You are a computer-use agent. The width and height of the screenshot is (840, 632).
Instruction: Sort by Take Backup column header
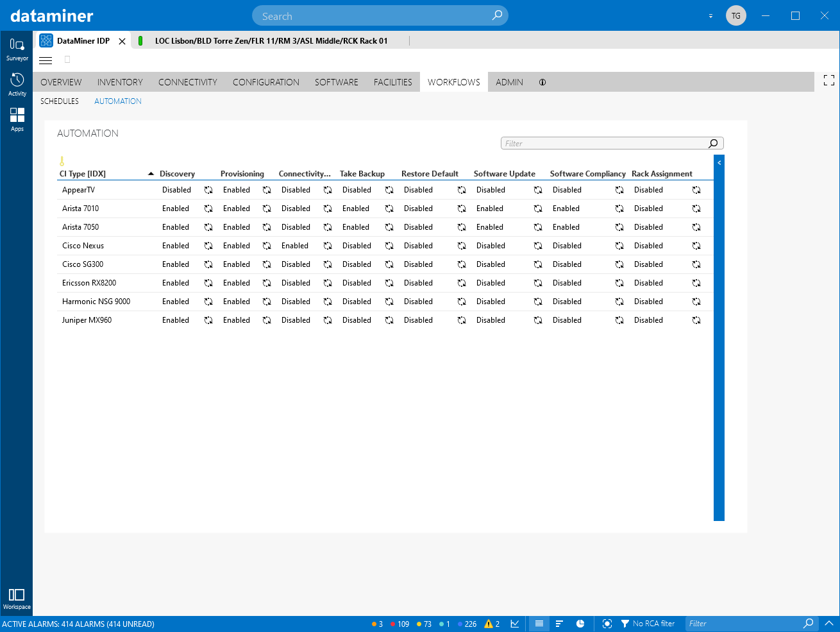(362, 174)
